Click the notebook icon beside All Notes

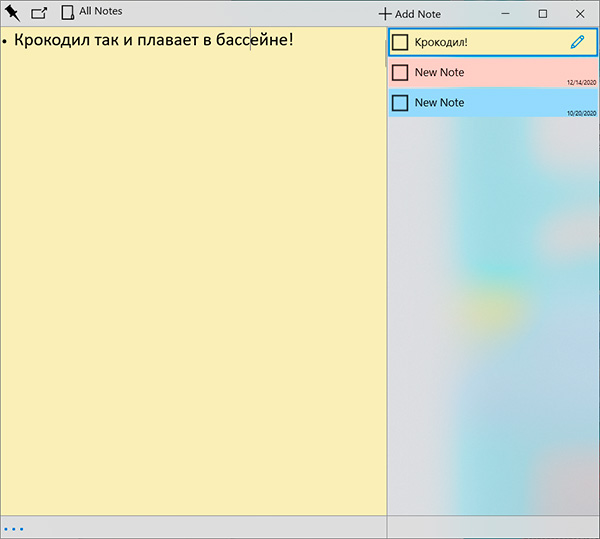(68, 13)
